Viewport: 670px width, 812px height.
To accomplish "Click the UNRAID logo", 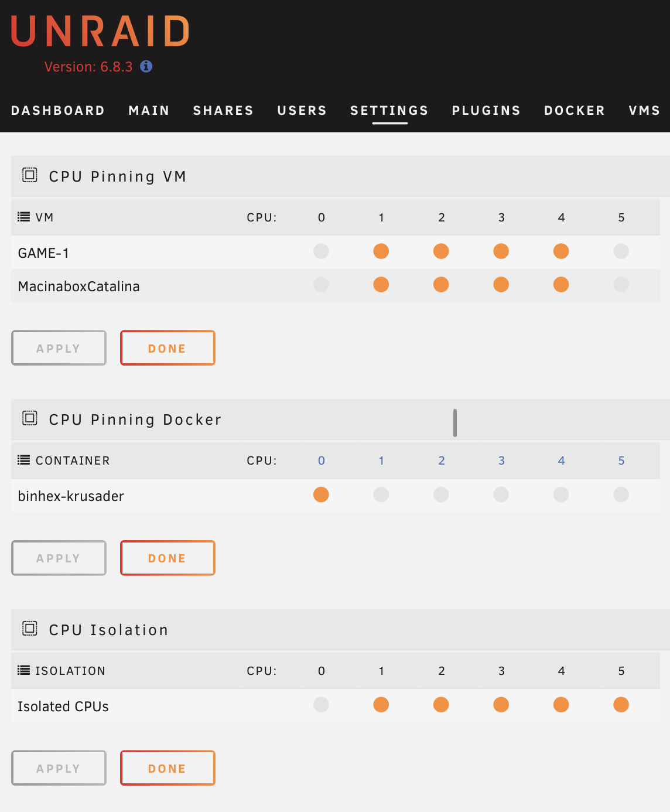I will [x=100, y=31].
